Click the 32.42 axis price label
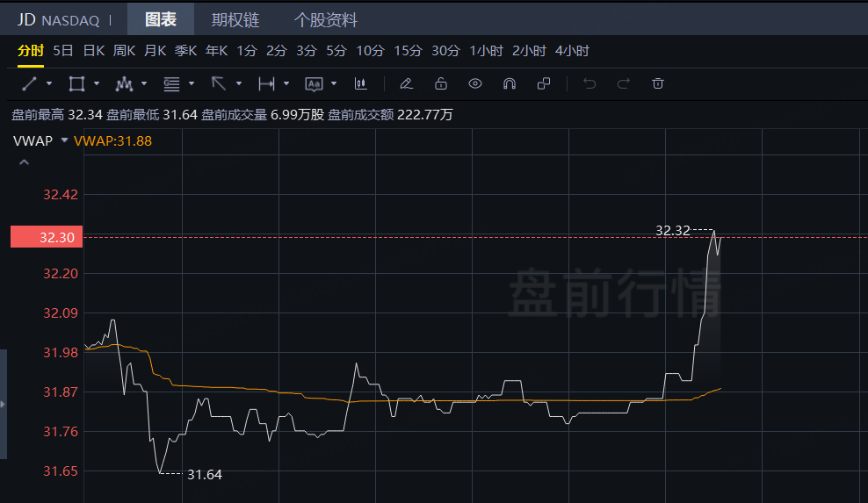 (x=61, y=194)
